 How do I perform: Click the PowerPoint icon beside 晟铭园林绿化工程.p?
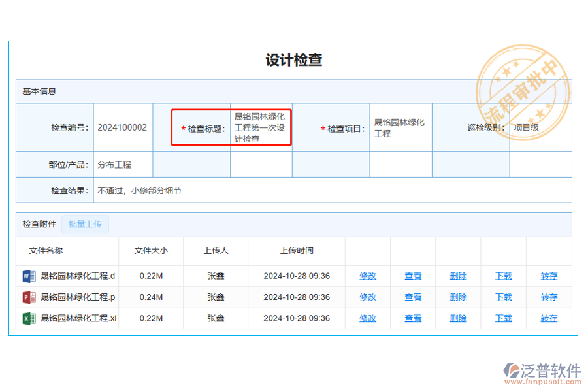pos(27,297)
